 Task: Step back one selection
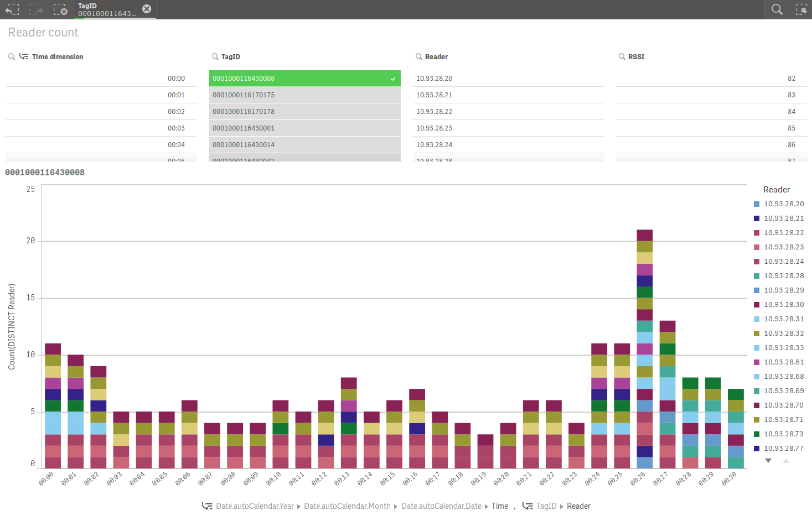(12, 9)
